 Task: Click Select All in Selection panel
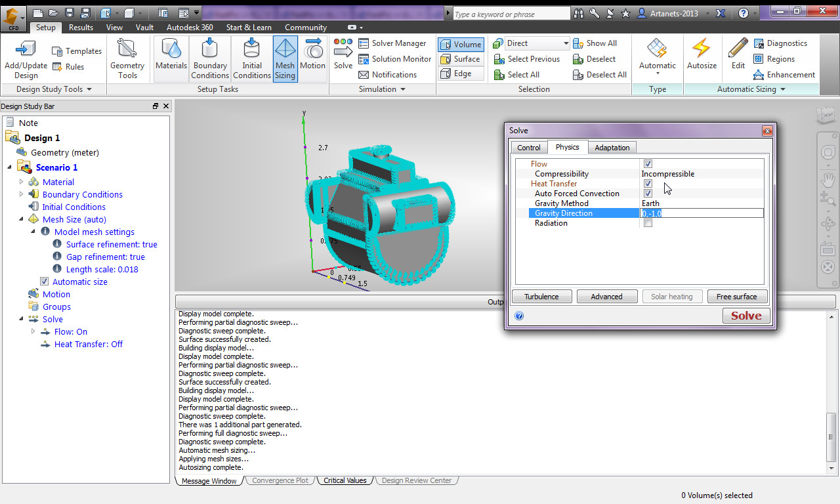point(516,75)
